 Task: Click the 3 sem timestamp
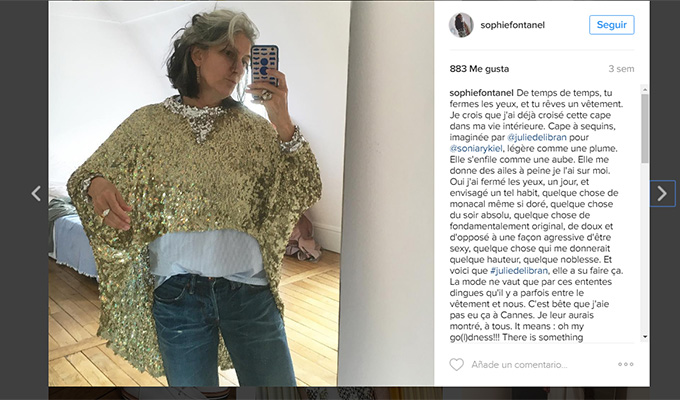(621, 69)
